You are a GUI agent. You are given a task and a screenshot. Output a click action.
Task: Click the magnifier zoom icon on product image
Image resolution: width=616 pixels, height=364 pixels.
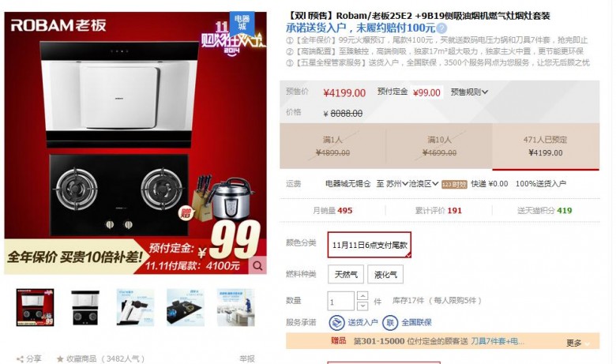pyautogui.click(x=257, y=265)
